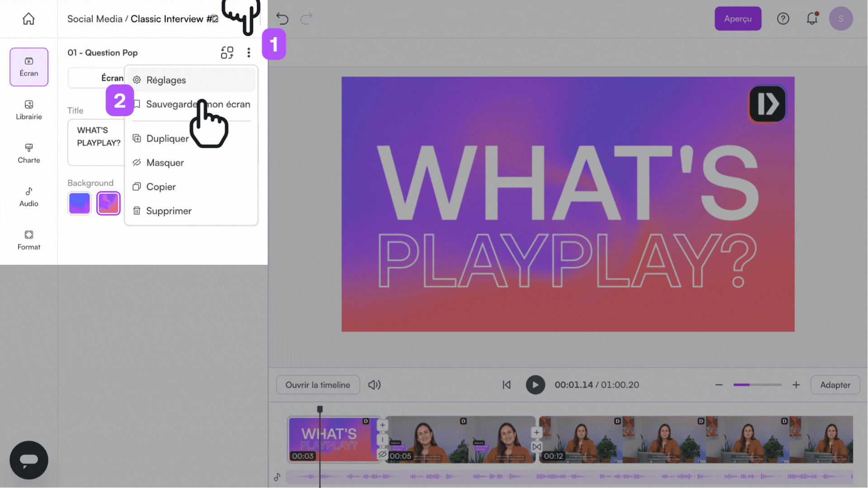Open the Librairie sidebar panel
Screen dimensions: 868x488
28,110
